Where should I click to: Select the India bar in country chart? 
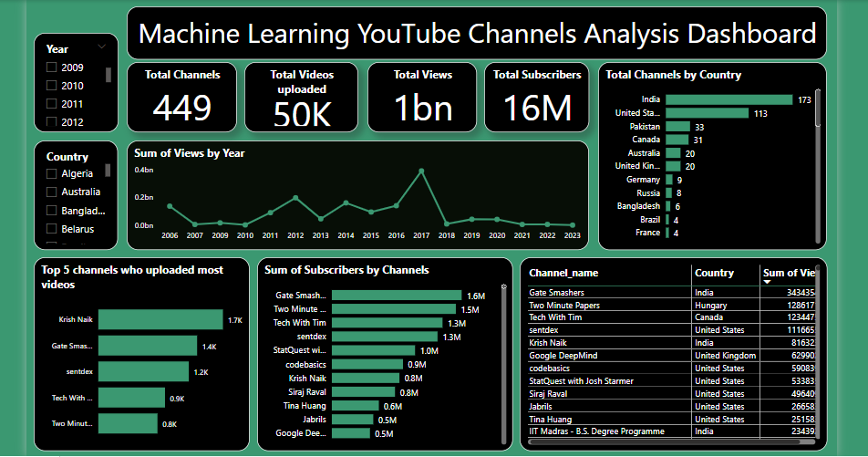[728, 99]
